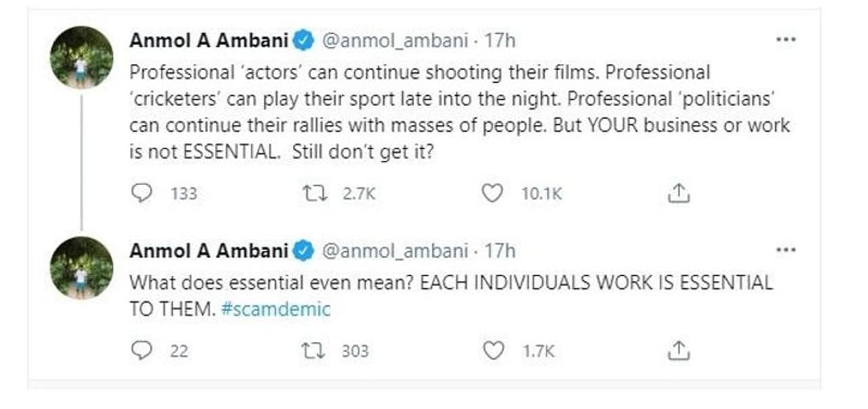Share the first tweet
This screenshot has width=868, height=409.
tap(678, 194)
